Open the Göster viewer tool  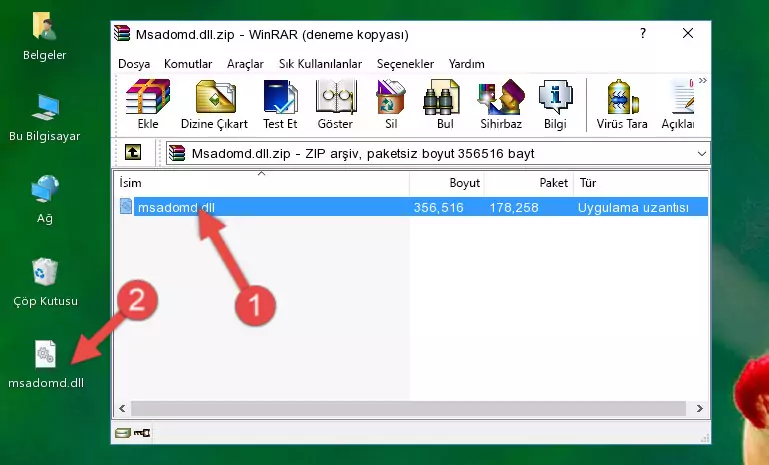335,104
